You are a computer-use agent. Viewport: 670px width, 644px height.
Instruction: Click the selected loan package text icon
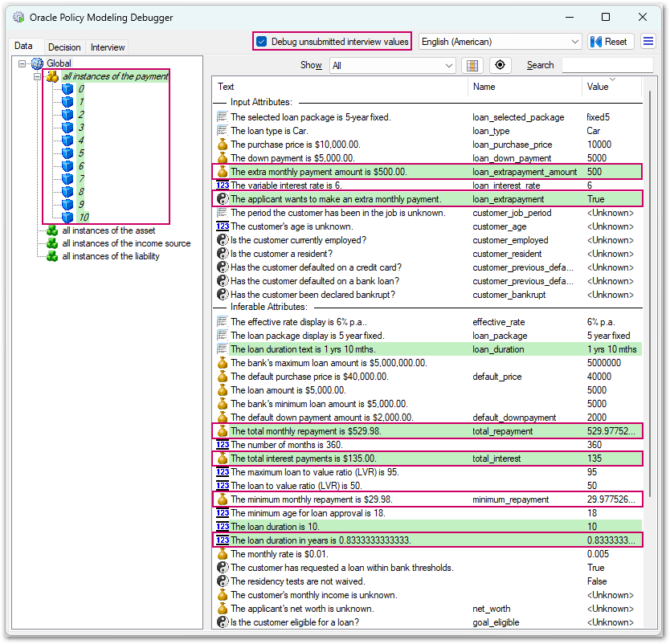(x=223, y=116)
